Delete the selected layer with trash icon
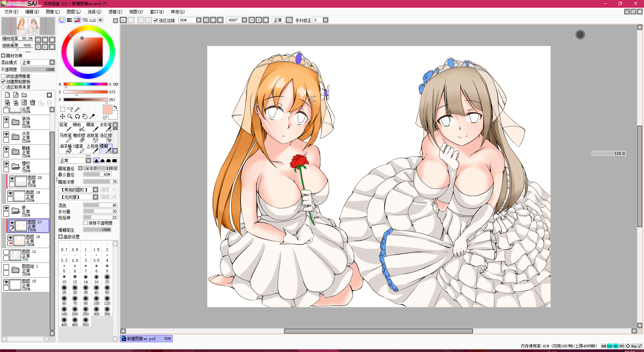The height and width of the screenshot is (352, 644). 33,102
